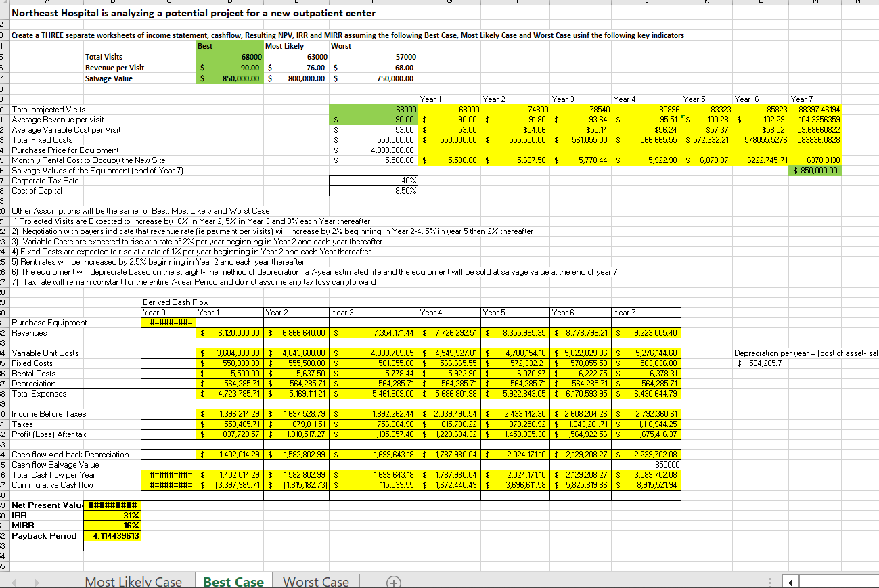The height and width of the screenshot is (588, 879).
Task: Click assumption 1 about Projected Visits
Action: click(191, 221)
